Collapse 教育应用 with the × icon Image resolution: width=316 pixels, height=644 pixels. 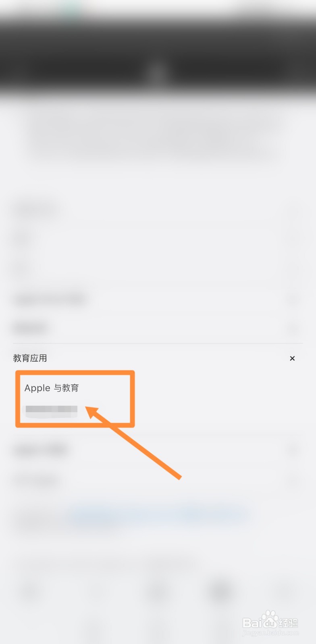pos(292,358)
